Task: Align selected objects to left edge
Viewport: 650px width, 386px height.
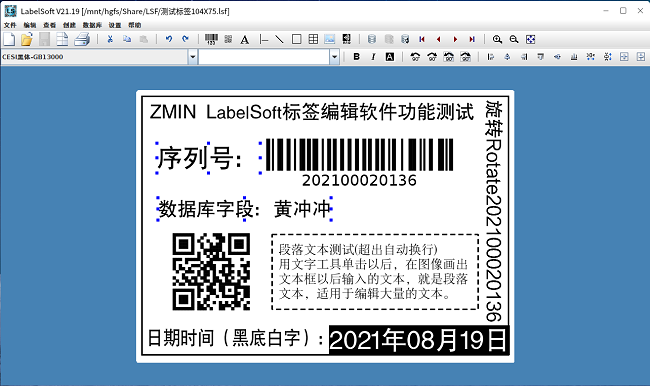Action: (x=491, y=57)
